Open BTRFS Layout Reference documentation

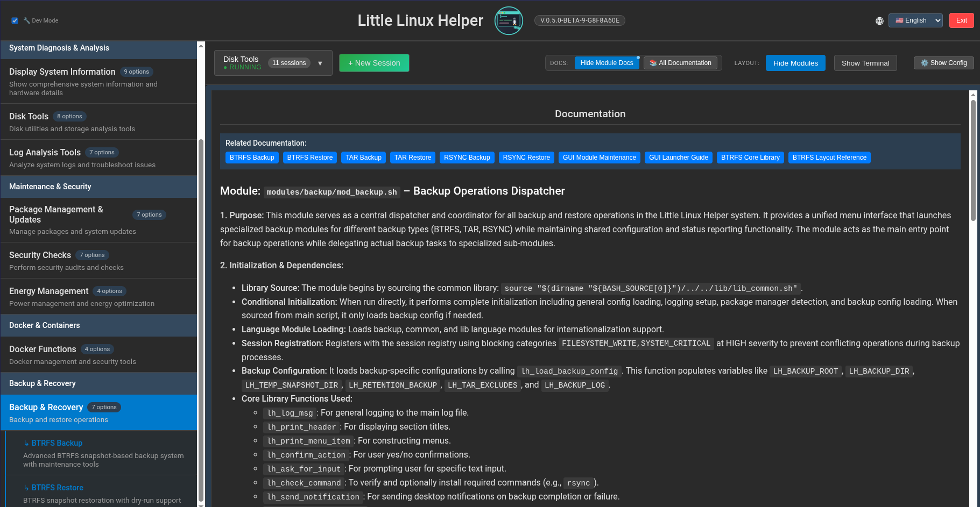coord(829,158)
